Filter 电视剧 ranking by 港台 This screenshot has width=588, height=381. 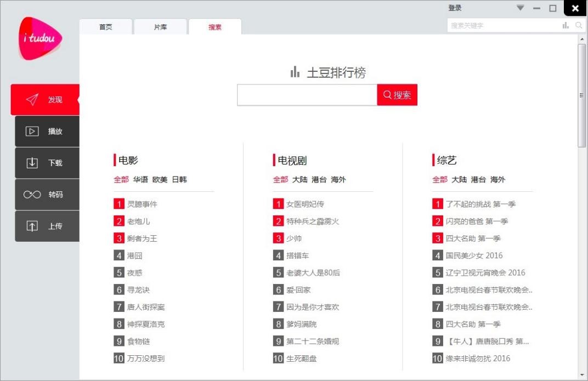pos(319,179)
